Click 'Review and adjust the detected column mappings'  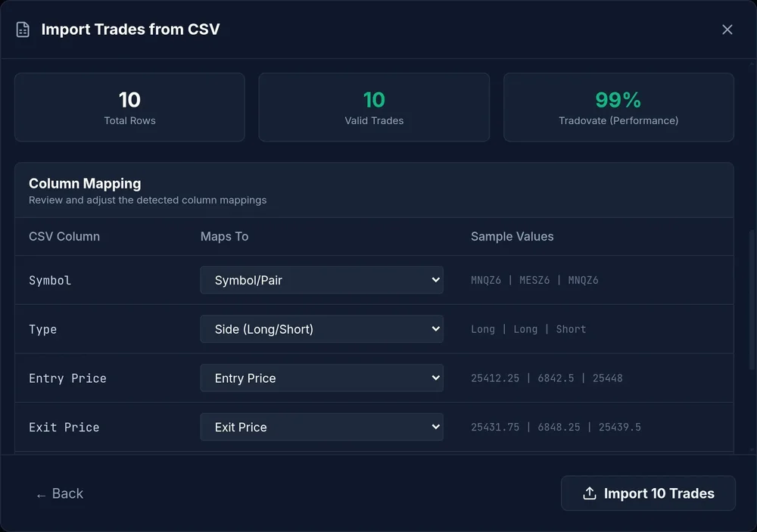tap(148, 200)
